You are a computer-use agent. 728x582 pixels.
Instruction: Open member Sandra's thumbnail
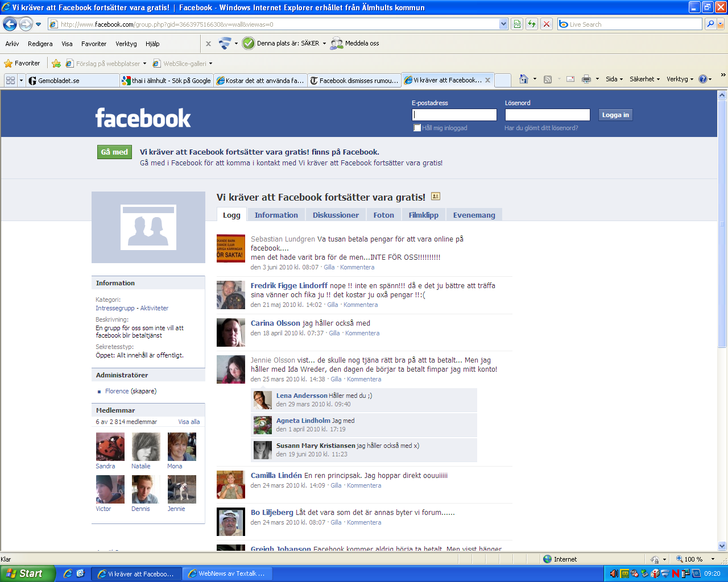click(x=110, y=447)
